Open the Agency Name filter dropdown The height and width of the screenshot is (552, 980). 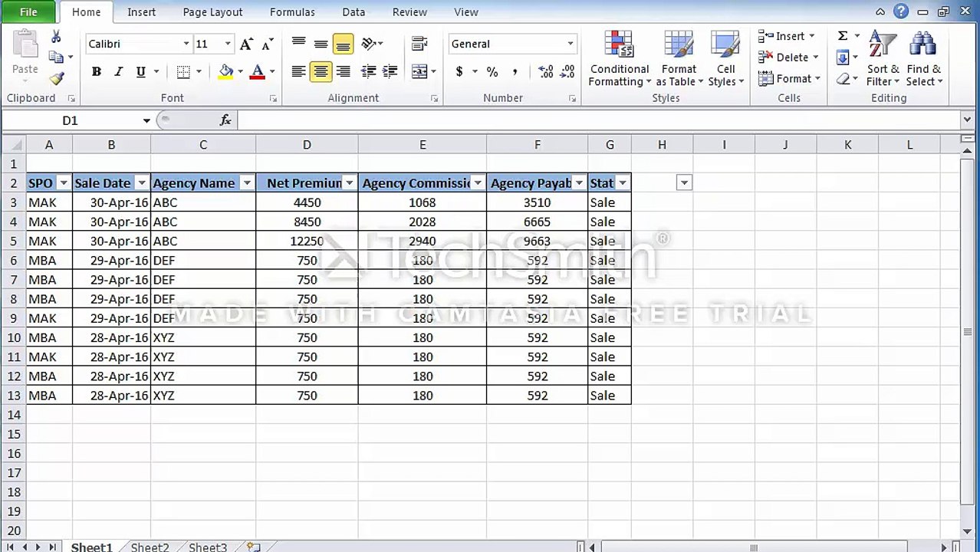pyautogui.click(x=247, y=182)
